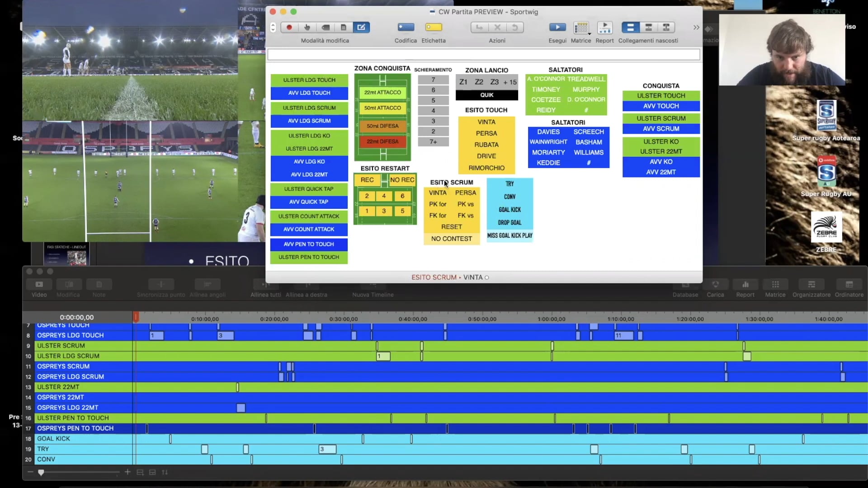Viewport: 868px width, 488px height.
Task: Toggle NO REC in ESITO RESTART
Action: pyautogui.click(x=402, y=180)
